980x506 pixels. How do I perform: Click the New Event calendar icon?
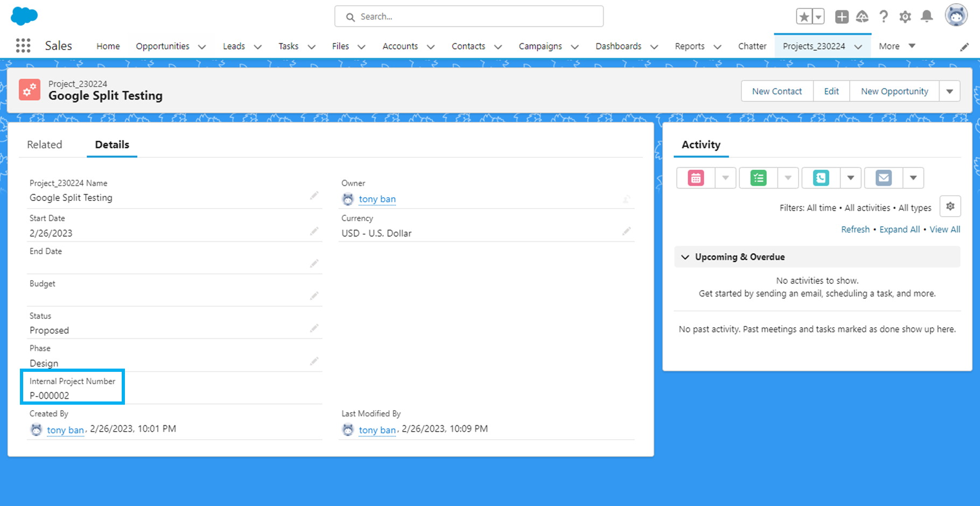click(696, 178)
